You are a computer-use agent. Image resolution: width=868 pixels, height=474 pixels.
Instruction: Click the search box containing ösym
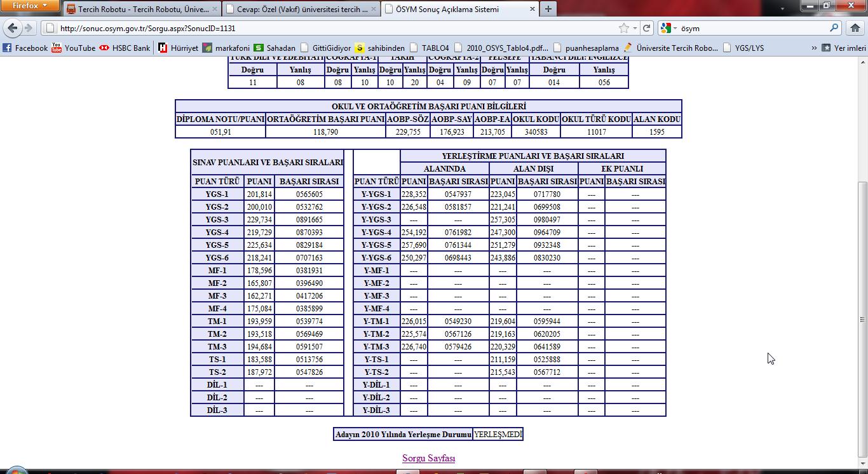(x=753, y=28)
